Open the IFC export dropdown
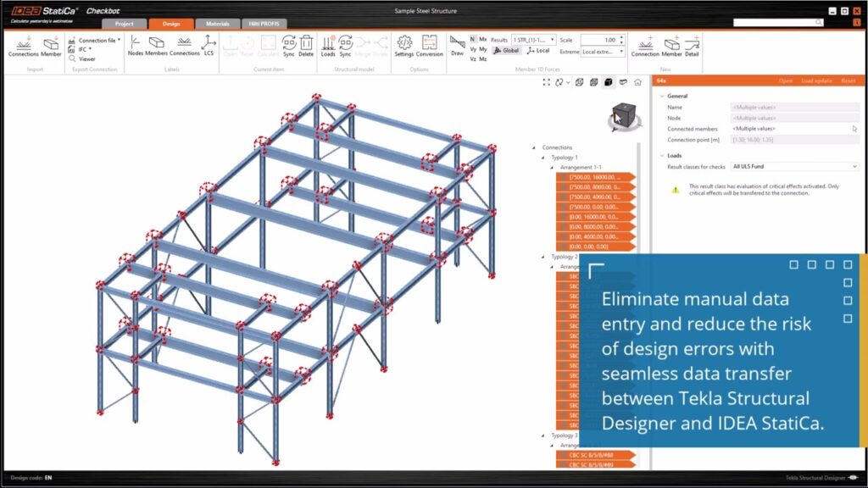This screenshot has height=488, width=868. pyautogui.click(x=81, y=49)
